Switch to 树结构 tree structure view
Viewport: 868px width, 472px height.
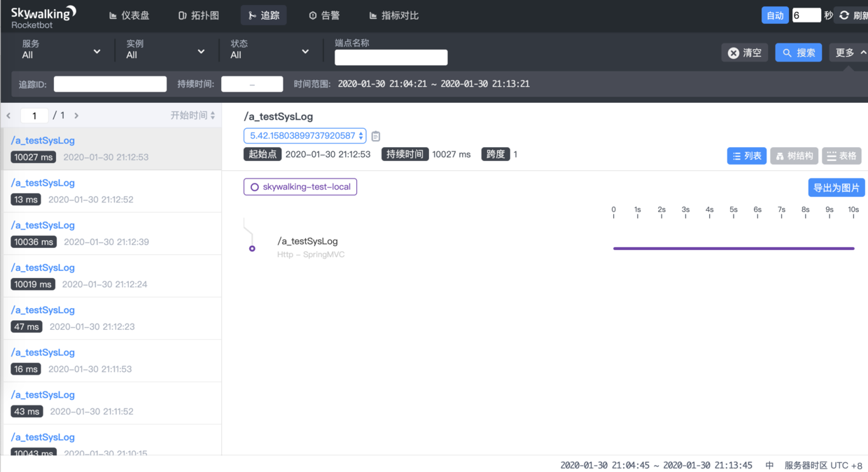[x=794, y=156]
